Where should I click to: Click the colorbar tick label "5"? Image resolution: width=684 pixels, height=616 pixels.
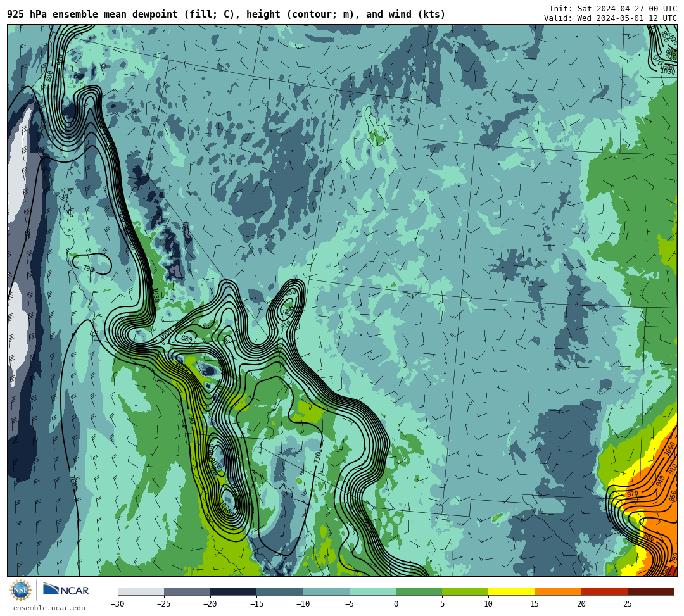pyautogui.click(x=442, y=604)
